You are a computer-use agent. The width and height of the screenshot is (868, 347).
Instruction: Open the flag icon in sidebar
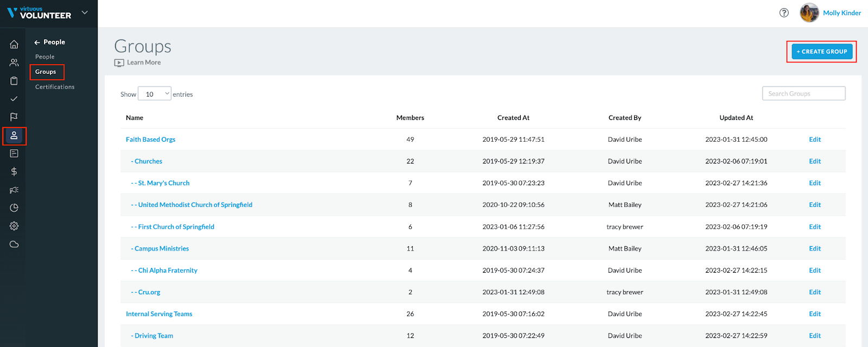click(x=14, y=117)
